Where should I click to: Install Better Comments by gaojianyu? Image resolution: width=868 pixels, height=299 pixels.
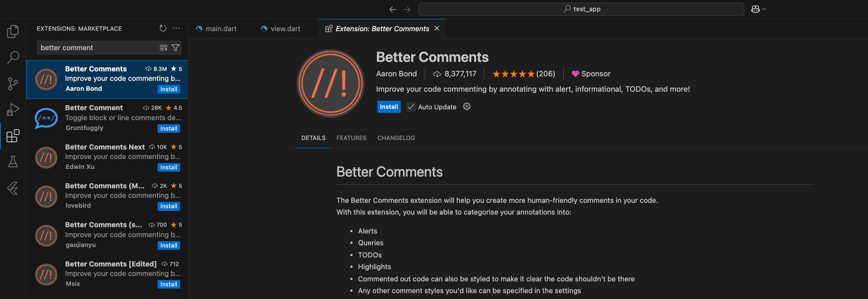pyautogui.click(x=169, y=246)
